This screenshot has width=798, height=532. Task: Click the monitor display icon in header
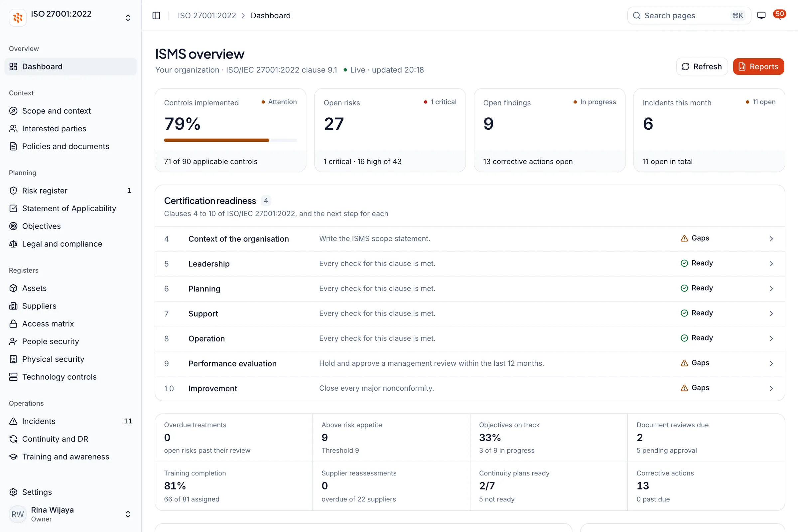(x=761, y=16)
